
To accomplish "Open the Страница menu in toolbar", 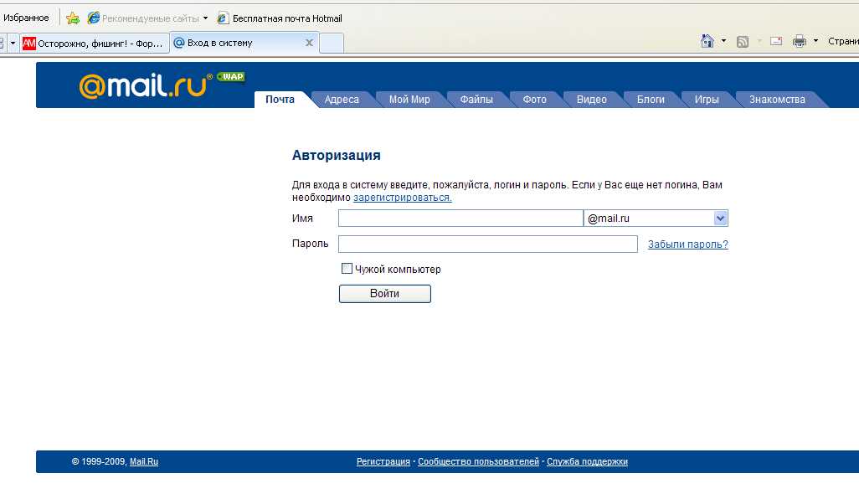I will [843, 41].
